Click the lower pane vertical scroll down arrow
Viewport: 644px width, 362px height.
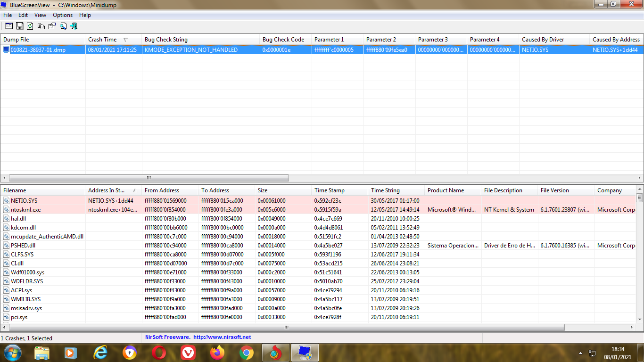point(640,319)
